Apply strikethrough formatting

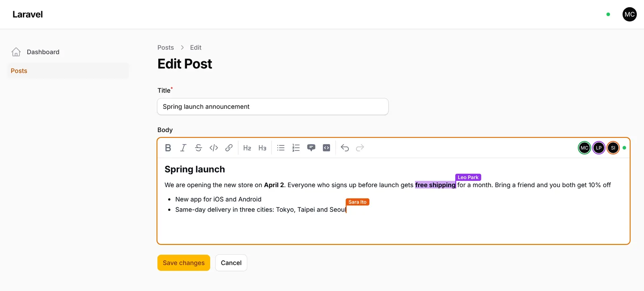199,148
